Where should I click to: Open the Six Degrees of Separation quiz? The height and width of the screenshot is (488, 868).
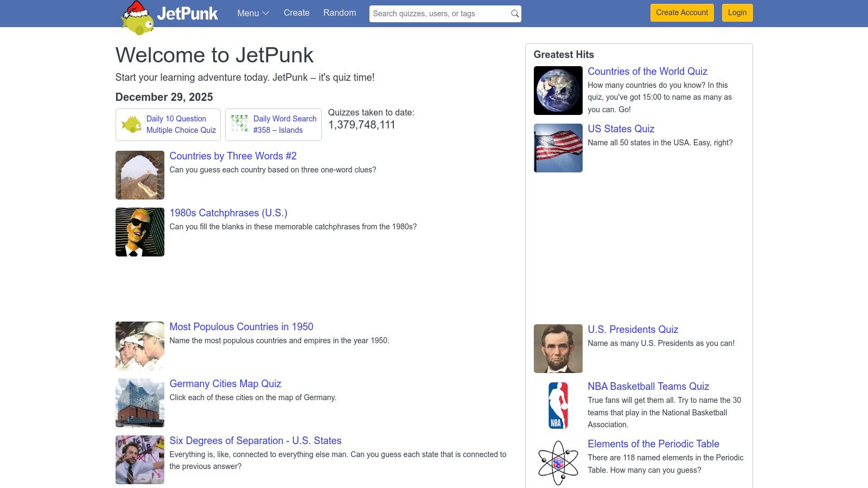pos(255,440)
